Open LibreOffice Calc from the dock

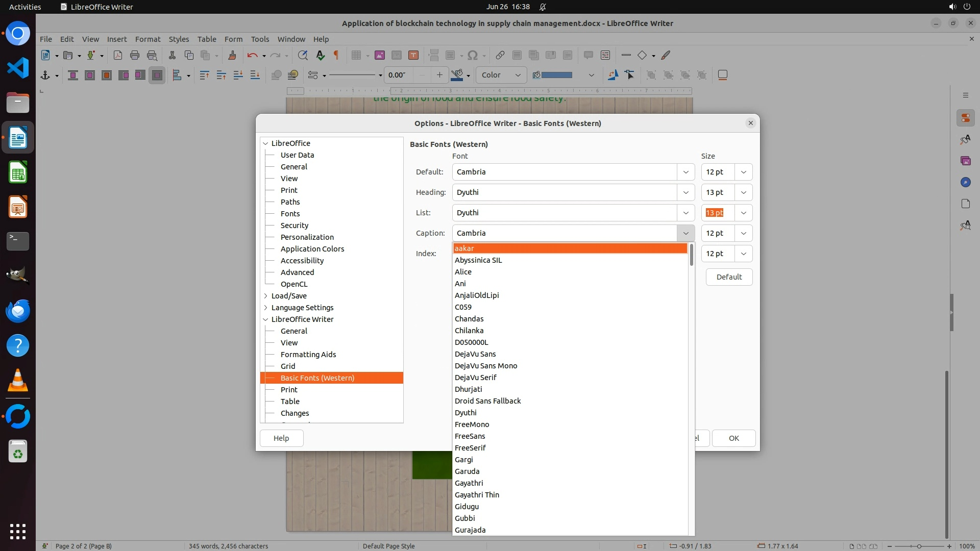coord(18,173)
